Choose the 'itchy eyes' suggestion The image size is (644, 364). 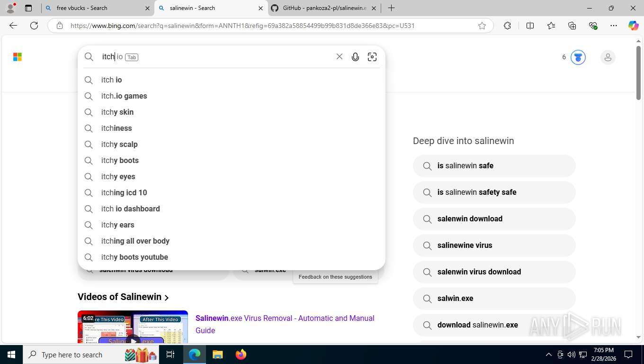click(x=231, y=177)
